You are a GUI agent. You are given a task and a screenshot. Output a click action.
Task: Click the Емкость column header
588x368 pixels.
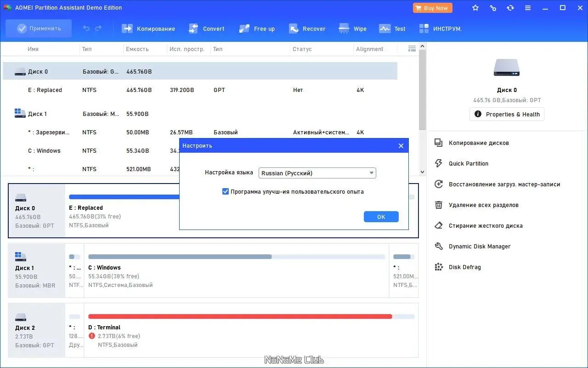tap(137, 49)
